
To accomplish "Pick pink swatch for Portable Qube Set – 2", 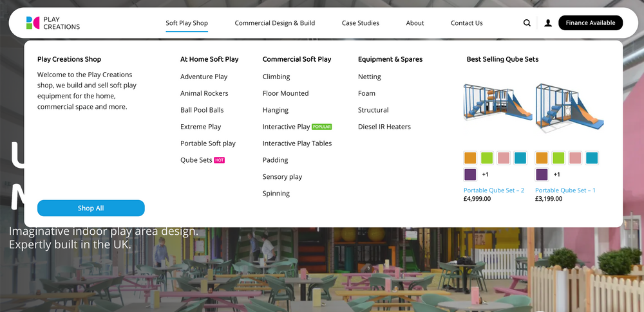I will point(504,158).
